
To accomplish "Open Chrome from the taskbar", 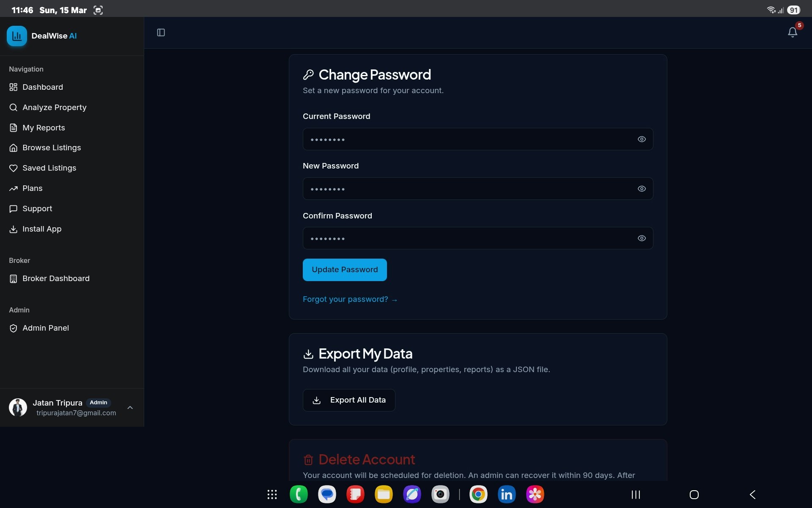I will [478, 494].
